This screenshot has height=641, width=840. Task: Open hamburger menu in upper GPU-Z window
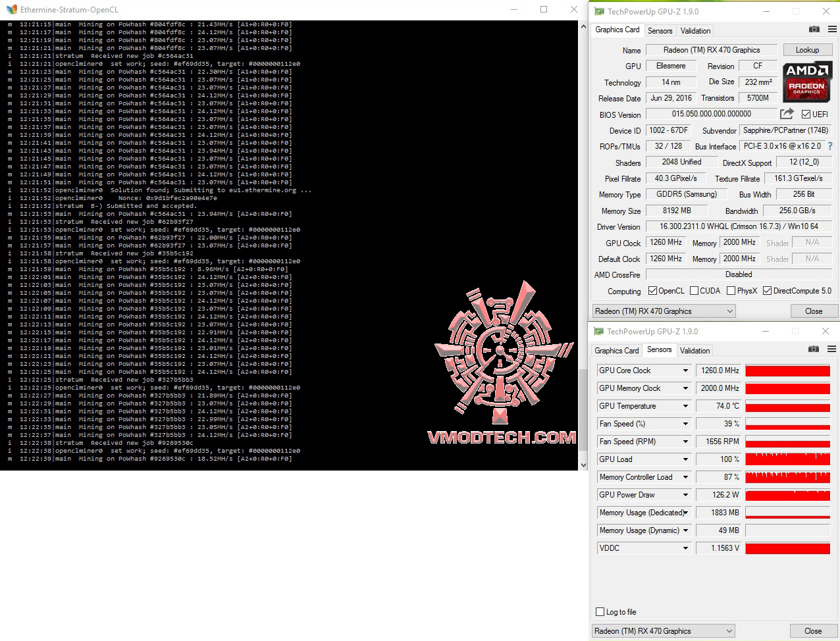pyautogui.click(x=832, y=30)
